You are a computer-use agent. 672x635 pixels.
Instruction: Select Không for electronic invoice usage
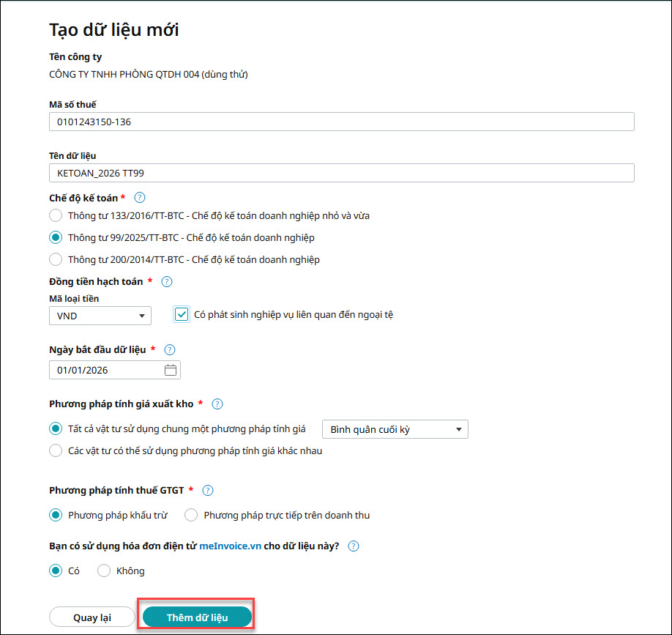coord(104,571)
